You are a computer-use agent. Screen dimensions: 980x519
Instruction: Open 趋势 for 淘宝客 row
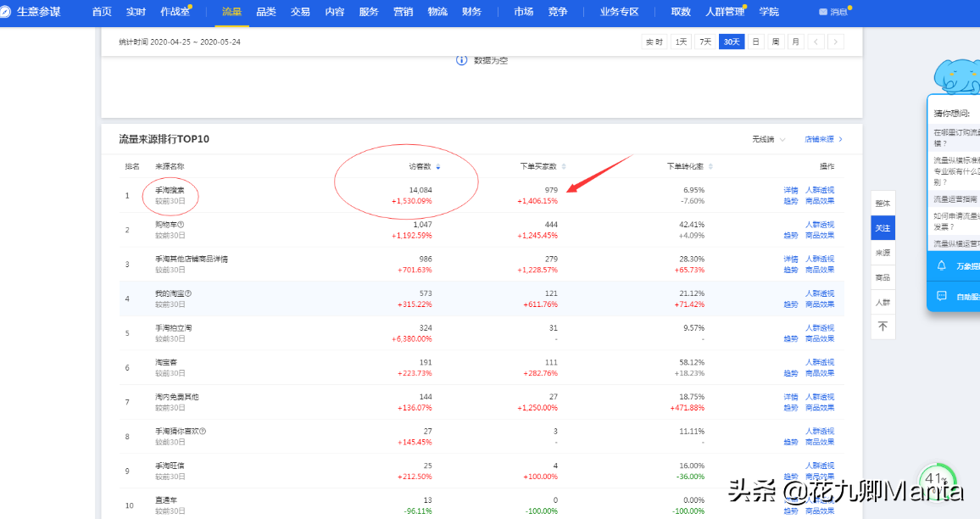(791, 373)
